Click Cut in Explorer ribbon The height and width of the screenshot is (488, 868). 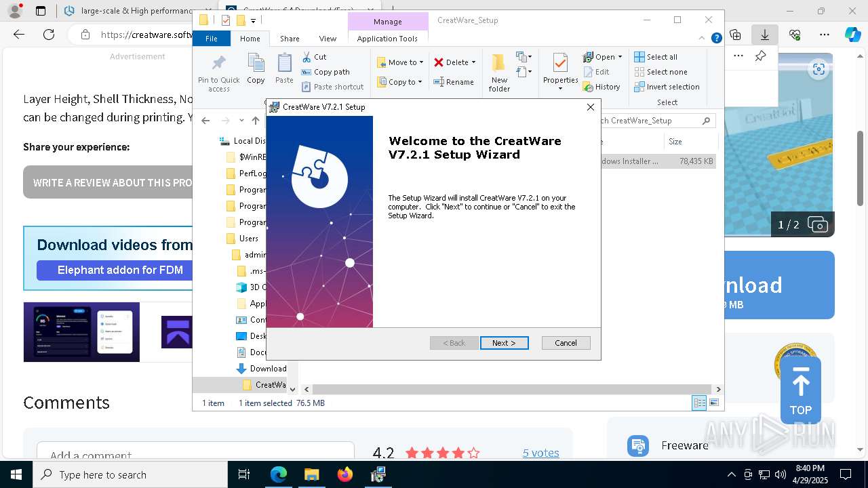(314, 57)
